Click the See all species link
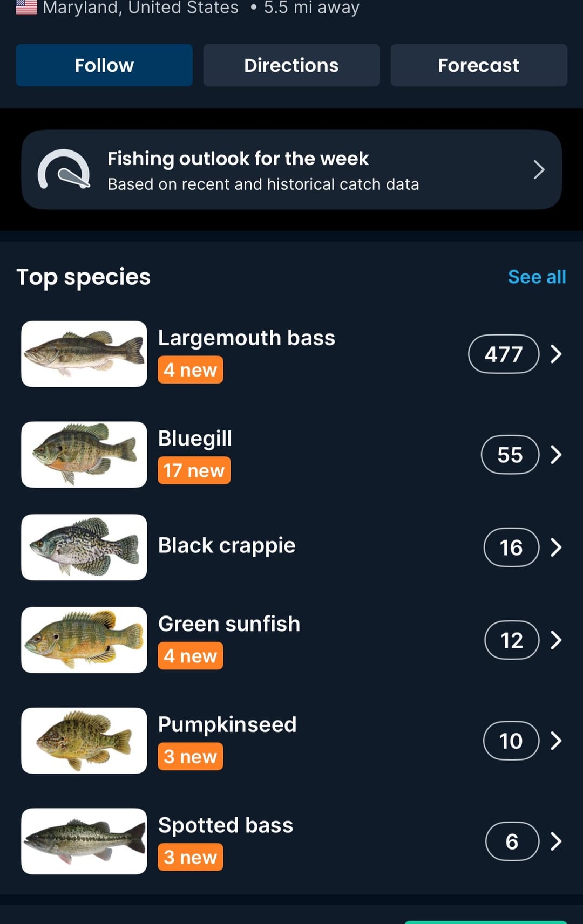This screenshot has height=924, width=583. 537,277
